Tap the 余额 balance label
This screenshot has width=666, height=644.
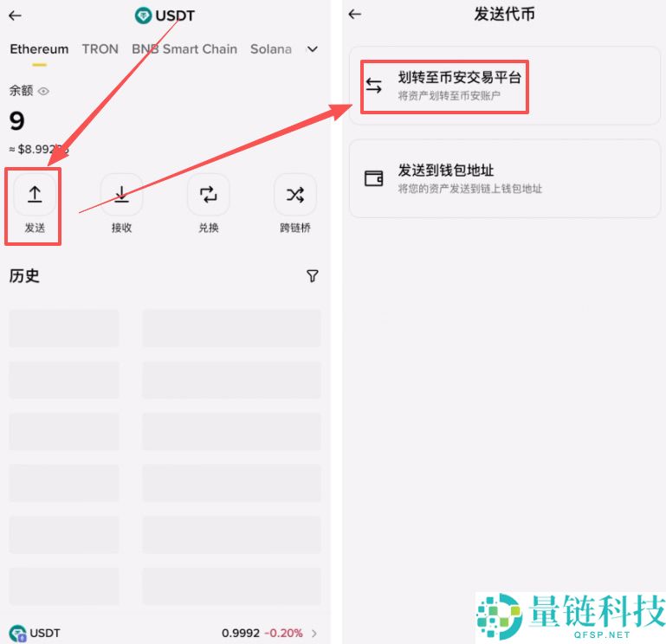(21, 90)
